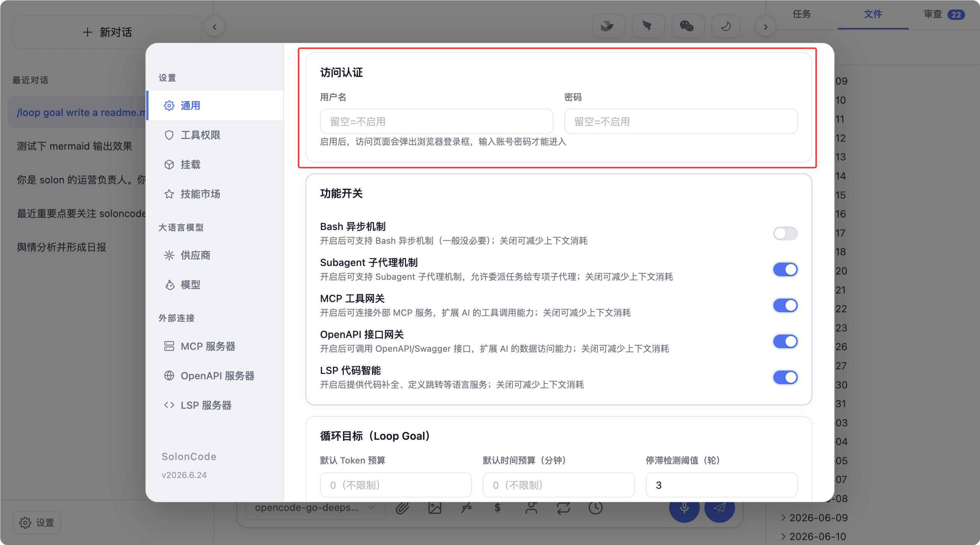Switch to the 文件 tab

point(873,15)
